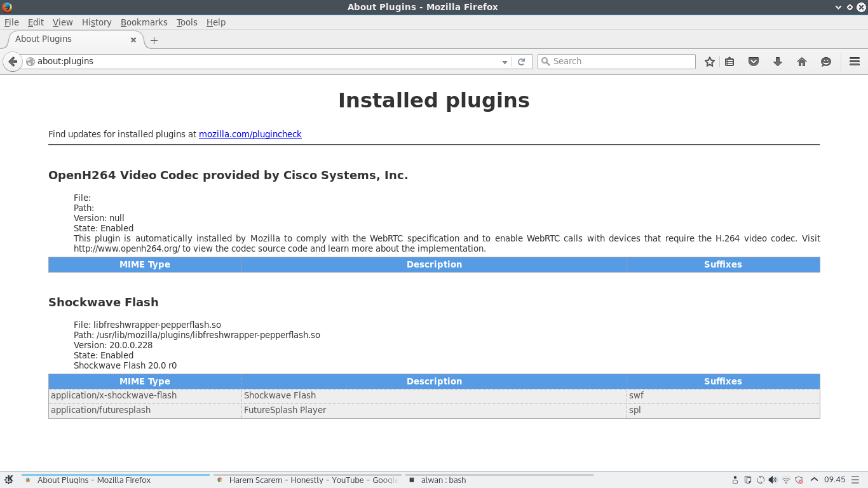Click the Shockwave Flash Path line

pyautogui.click(x=197, y=335)
